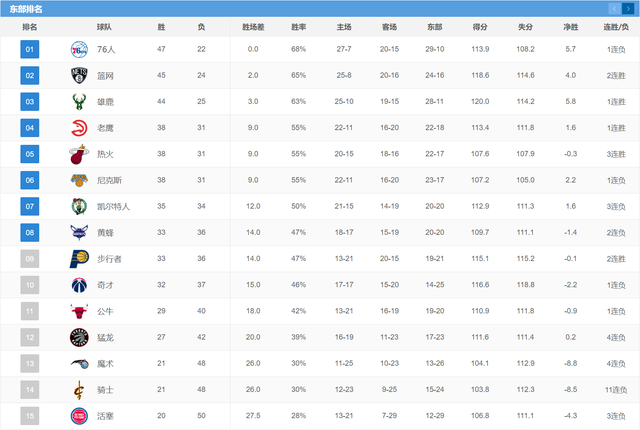
Task: Click the 净胜 column header
Action: (571, 27)
